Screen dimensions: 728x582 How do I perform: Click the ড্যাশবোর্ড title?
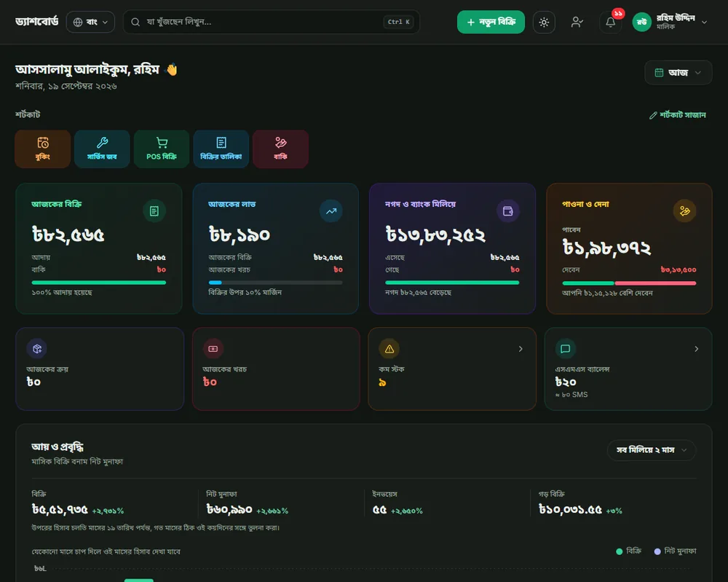[x=36, y=21]
